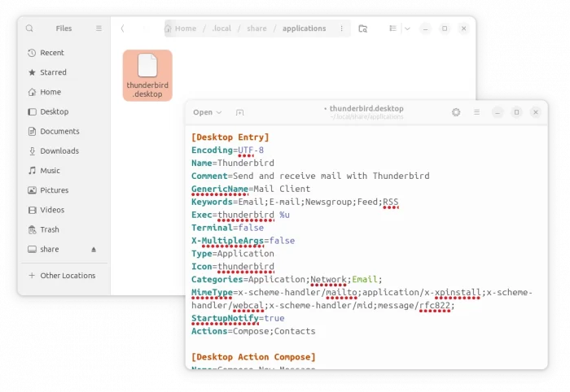Jump to .local in the path bar
The height and width of the screenshot is (392, 570).
coord(221,28)
